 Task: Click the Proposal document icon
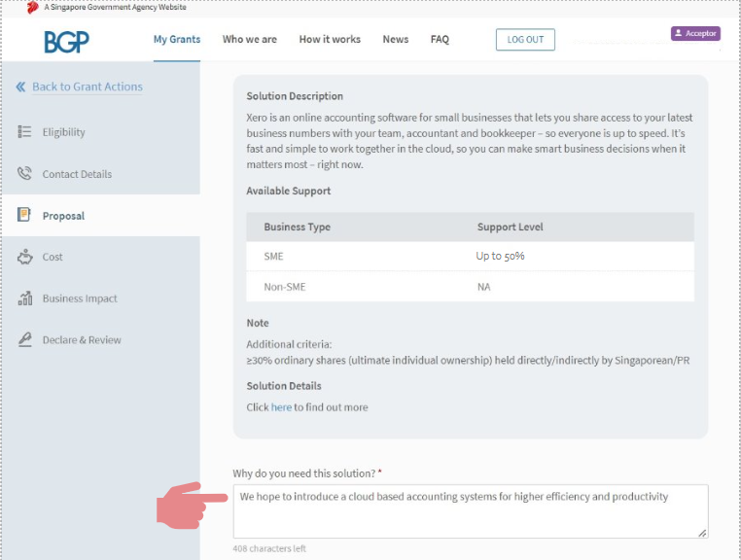[24, 215]
